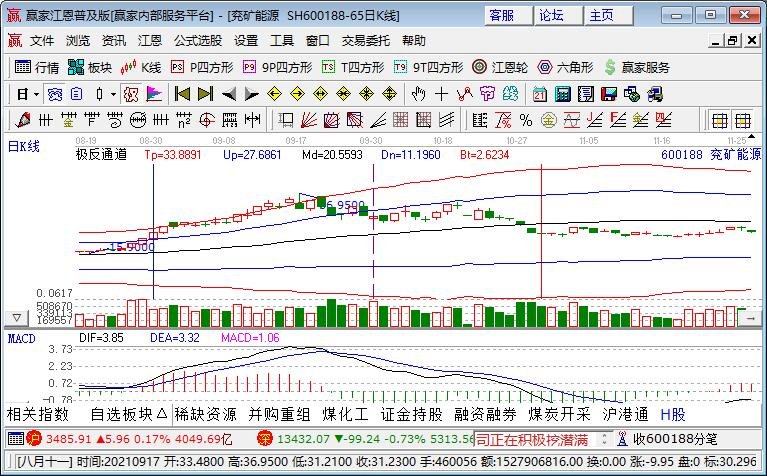Select the hand pan tool
767x476 pixels.
pos(418,94)
